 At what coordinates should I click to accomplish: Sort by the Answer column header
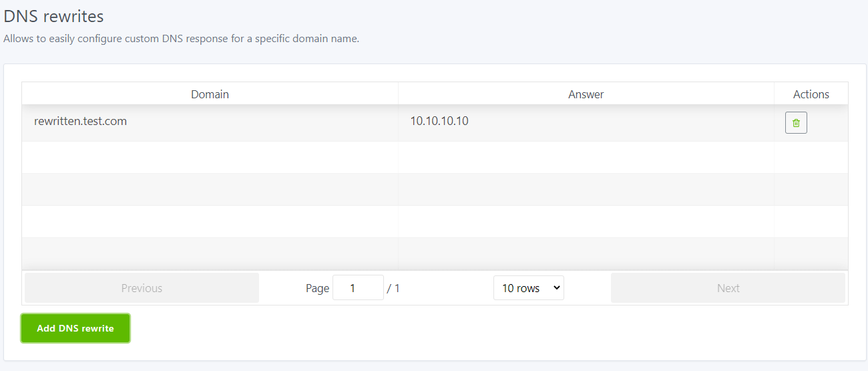coord(586,94)
